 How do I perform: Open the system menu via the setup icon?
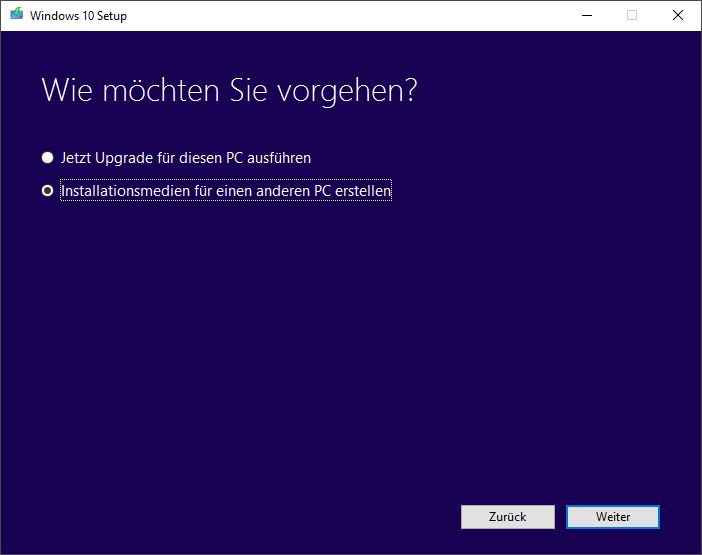17,15
